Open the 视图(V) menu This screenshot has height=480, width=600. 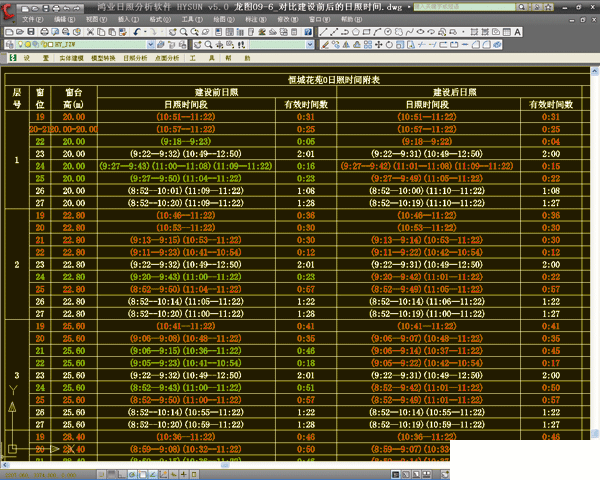tap(96, 20)
